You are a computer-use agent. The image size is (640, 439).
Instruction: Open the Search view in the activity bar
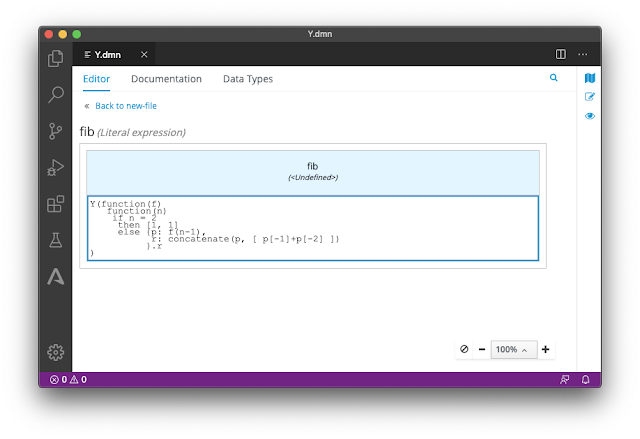point(56,94)
